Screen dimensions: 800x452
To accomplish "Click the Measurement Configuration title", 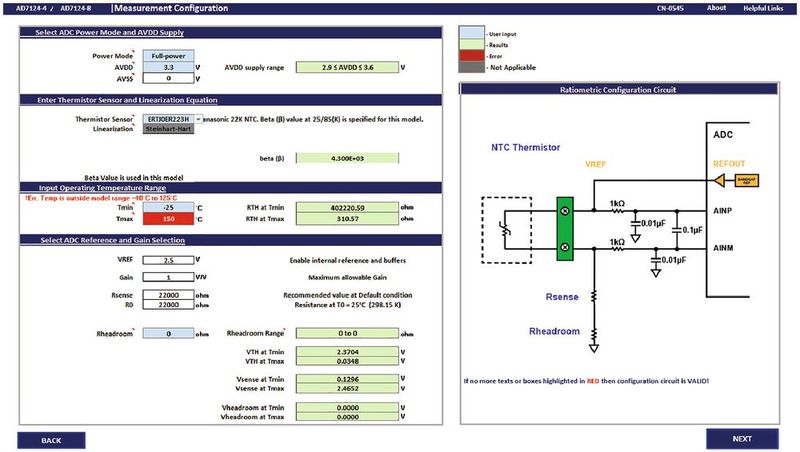I will click(171, 8).
